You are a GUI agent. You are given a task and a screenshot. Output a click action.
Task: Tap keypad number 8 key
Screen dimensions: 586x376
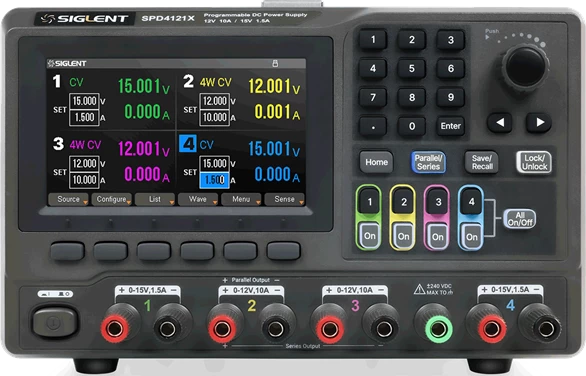coord(411,97)
